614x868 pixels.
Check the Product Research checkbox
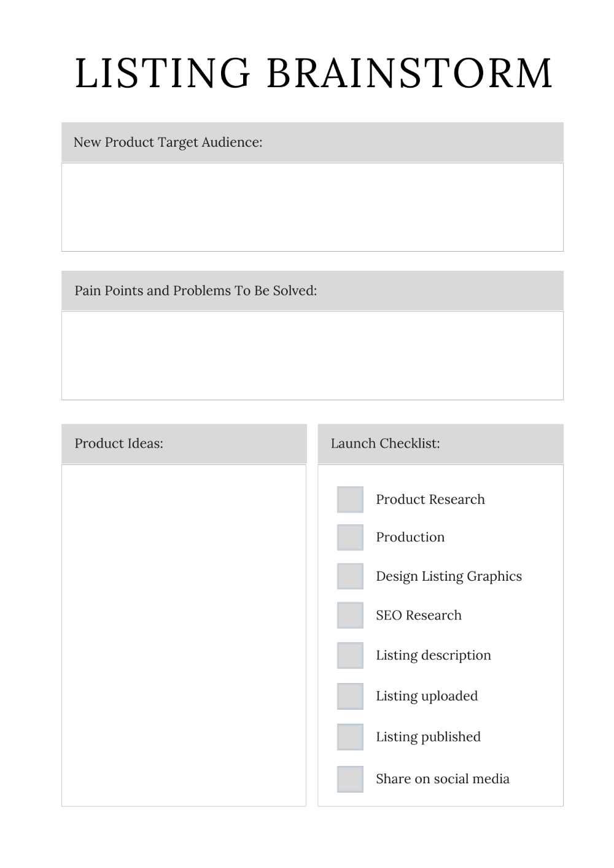(350, 500)
